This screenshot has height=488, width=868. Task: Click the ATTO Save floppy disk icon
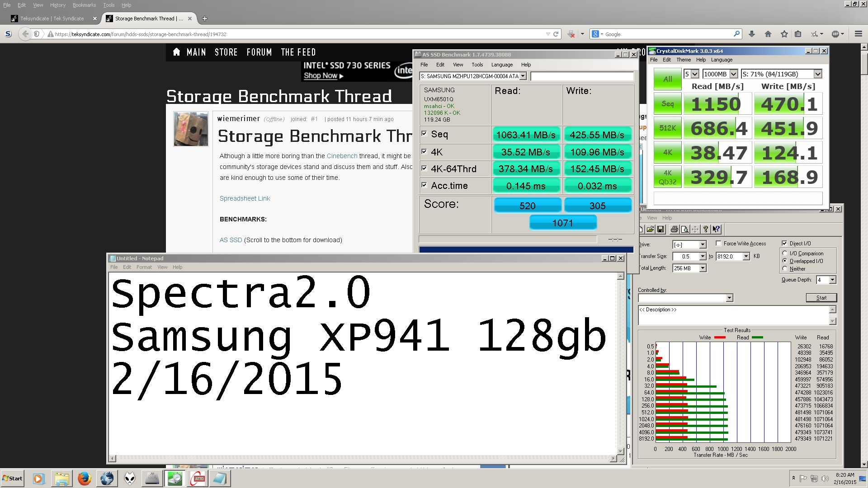click(660, 230)
